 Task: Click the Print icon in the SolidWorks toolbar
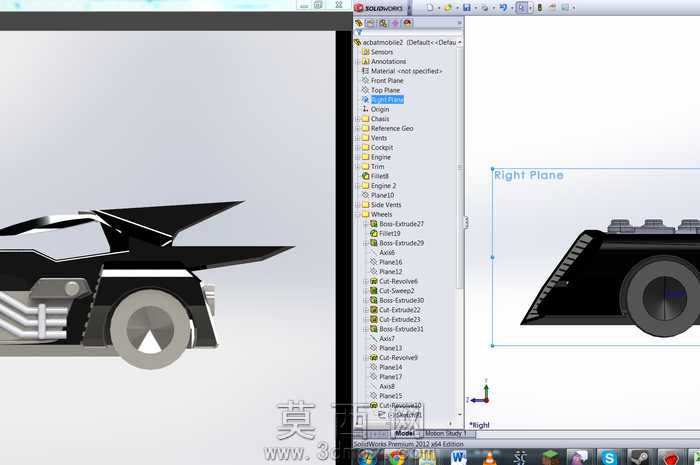point(484,8)
